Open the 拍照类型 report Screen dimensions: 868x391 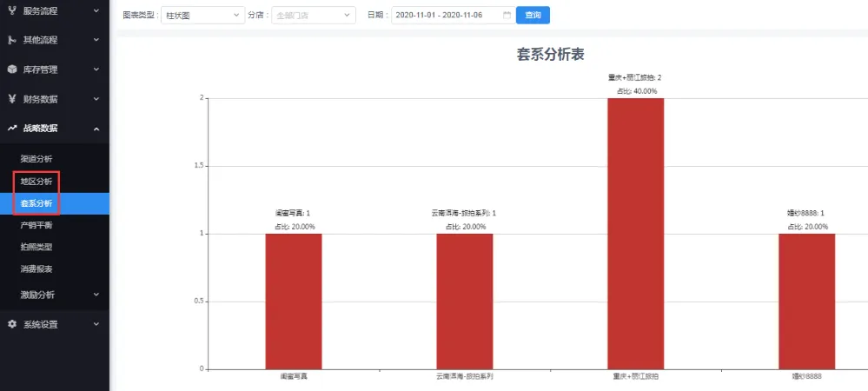pyautogui.click(x=36, y=247)
